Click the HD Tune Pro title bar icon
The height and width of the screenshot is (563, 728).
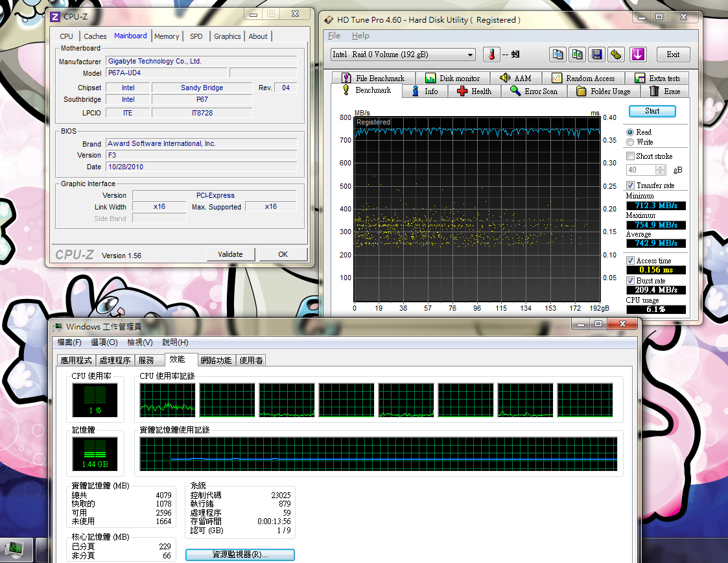(x=329, y=20)
